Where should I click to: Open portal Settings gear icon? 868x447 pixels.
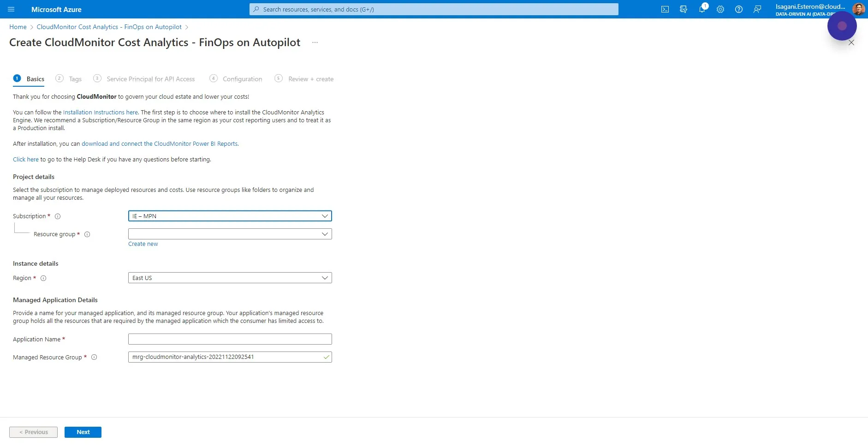click(720, 9)
